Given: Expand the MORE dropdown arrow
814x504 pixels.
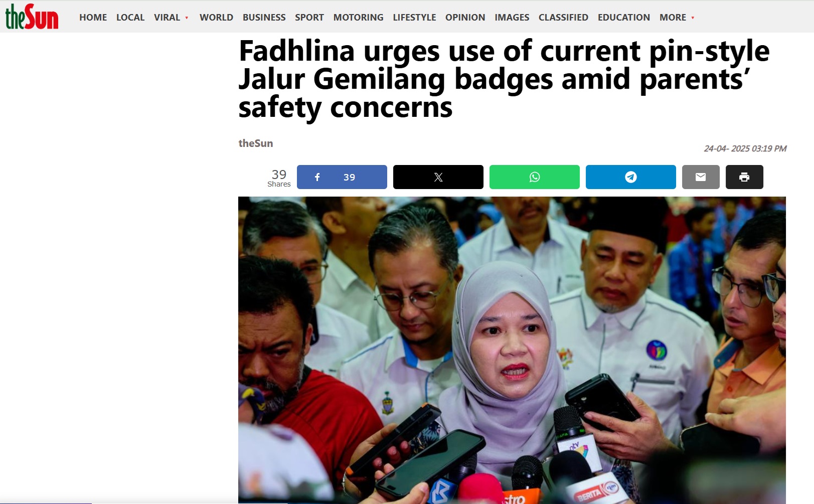Looking at the screenshot, I should (693, 18).
